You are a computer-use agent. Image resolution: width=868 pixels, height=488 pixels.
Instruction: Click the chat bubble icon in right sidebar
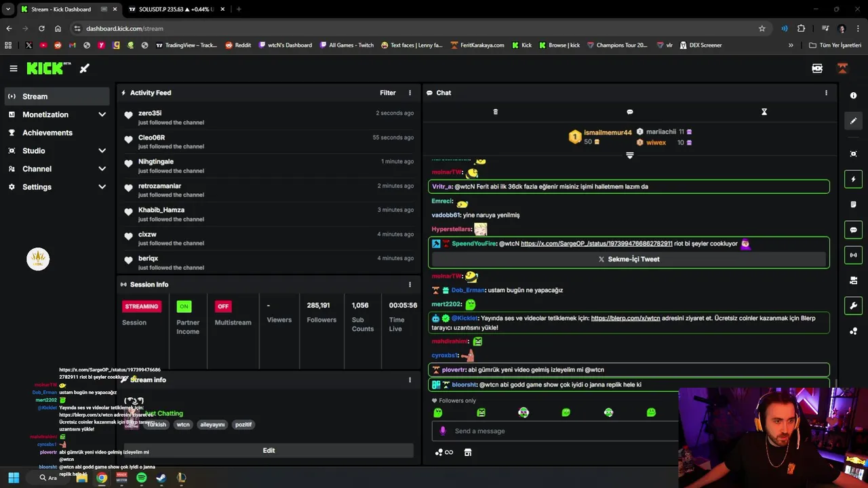(853, 230)
